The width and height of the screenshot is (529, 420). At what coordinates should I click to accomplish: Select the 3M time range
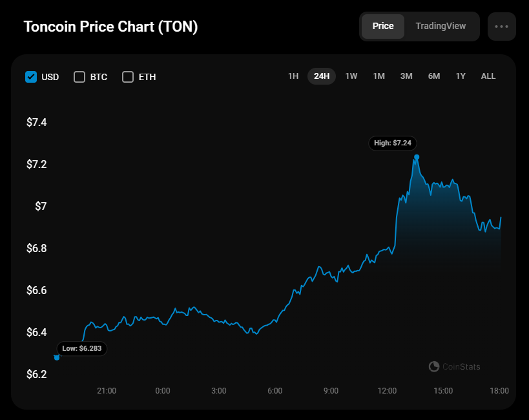point(406,76)
